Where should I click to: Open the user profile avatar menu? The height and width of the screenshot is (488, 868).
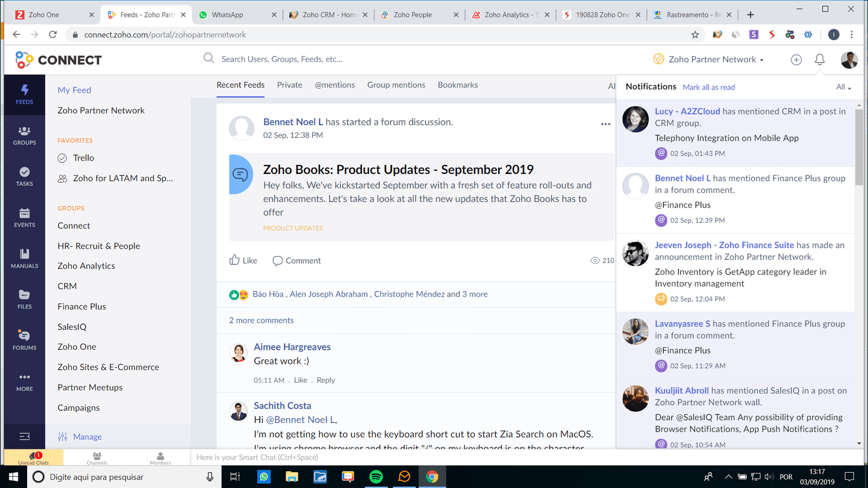click(849, 60)
